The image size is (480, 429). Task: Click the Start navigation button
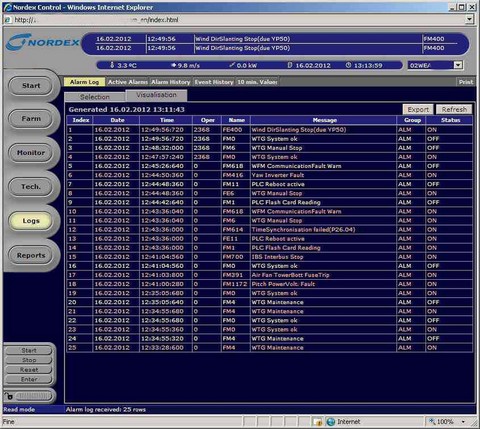coord(31,86)
